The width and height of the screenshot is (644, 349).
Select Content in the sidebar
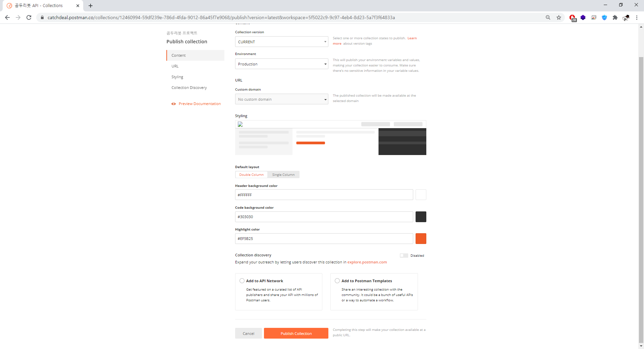click(195, 55)
